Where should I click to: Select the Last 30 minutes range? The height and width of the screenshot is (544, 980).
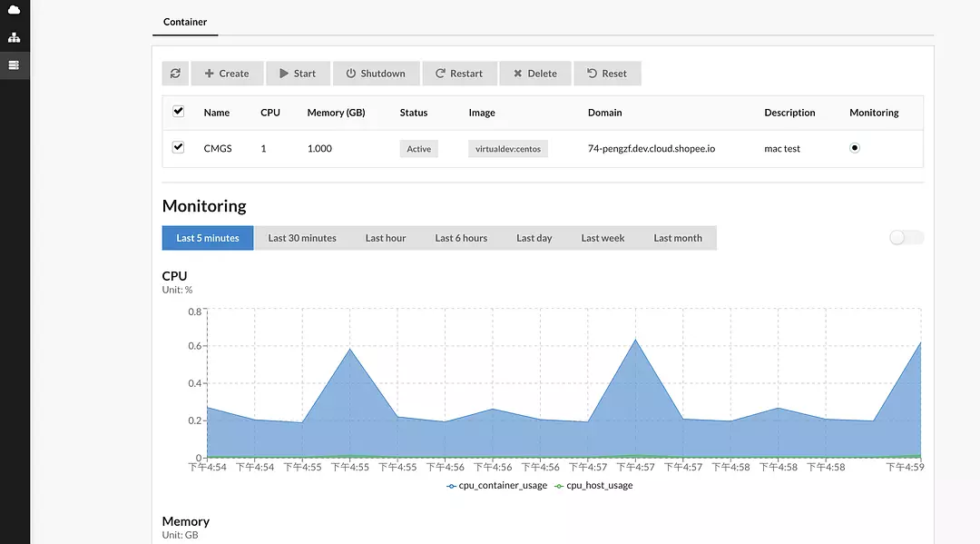(302, 238)
